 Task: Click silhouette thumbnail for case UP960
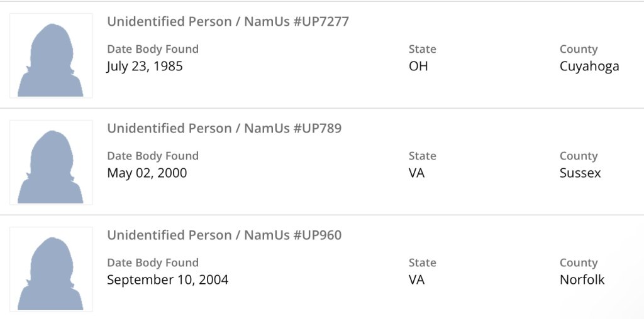click(x=51, y=269)
